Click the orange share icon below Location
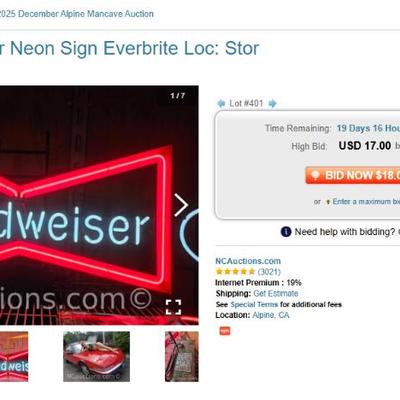 click(225, 331)
